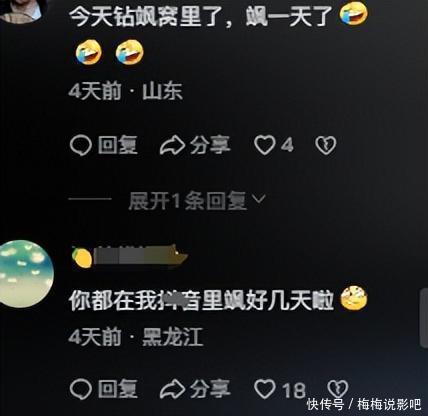Viewport: 428px width, 416px height.
Task: Like the Shandong comment with heart icon
Action: (x=265, y=145)
